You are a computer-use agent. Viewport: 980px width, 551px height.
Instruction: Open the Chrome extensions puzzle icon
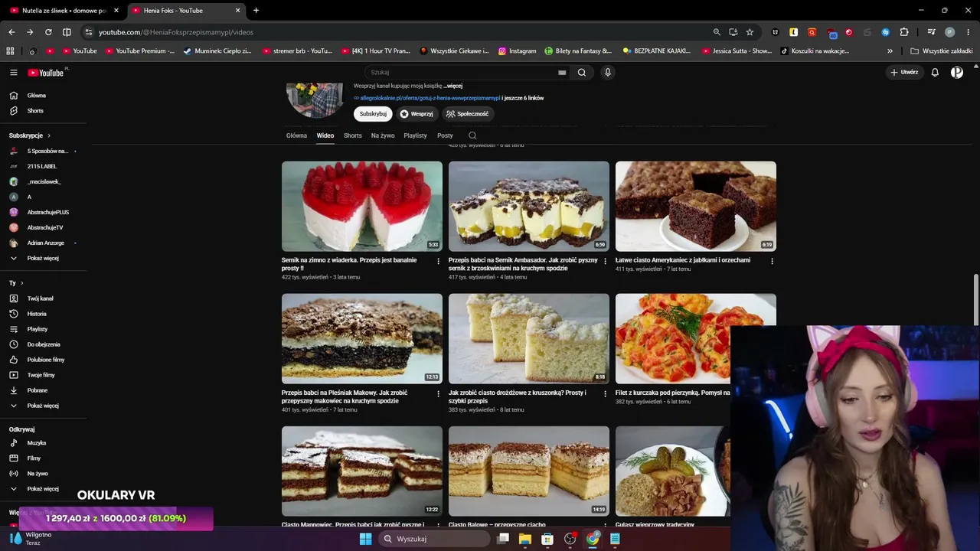point(904,32)
